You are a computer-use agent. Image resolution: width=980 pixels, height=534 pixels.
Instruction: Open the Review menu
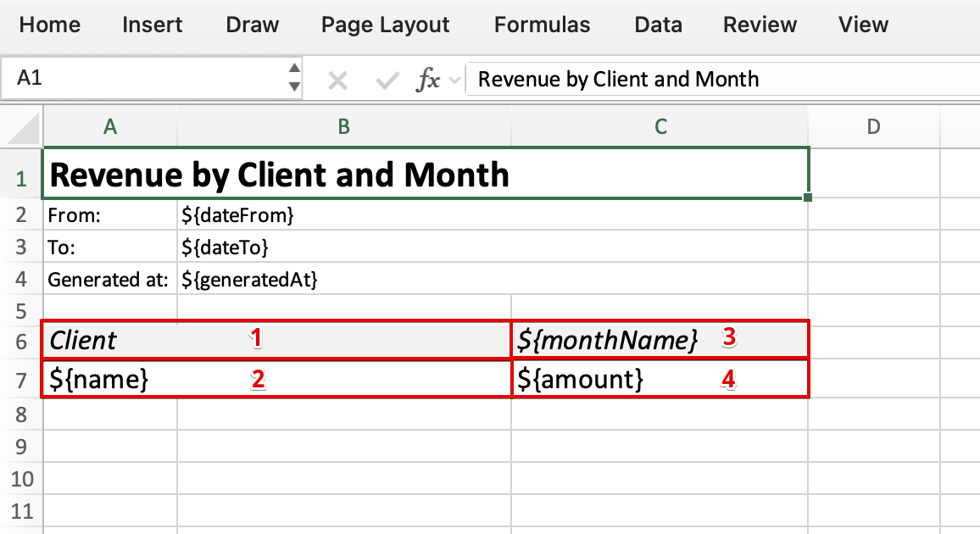pyautogui.click(x=759, y=25)
